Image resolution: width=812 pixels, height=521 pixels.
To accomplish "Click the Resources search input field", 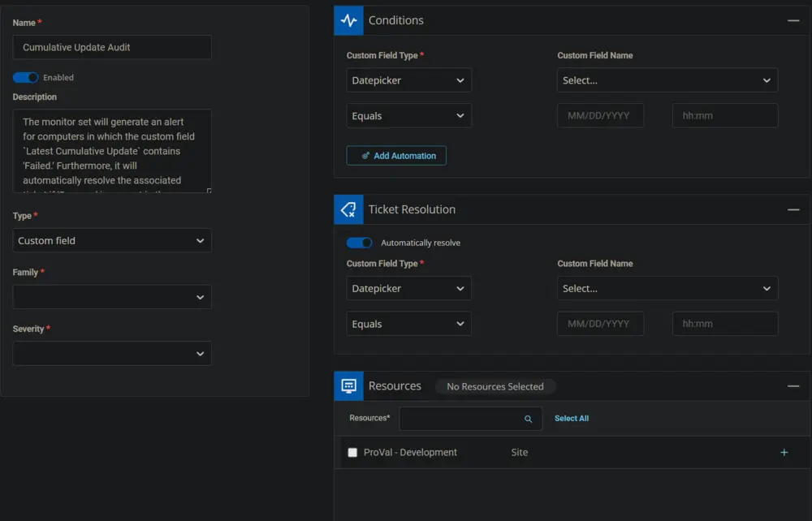I will click(x=471, y=419).
